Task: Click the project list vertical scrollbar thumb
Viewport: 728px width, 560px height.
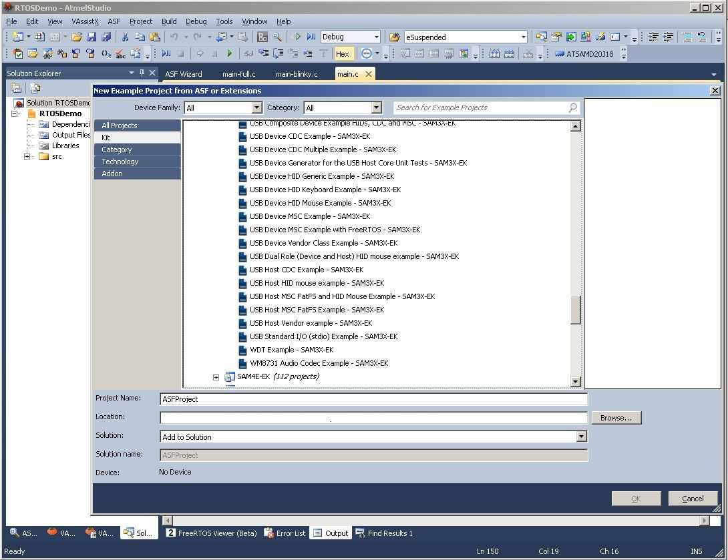Action: click(x=575, y=310)
